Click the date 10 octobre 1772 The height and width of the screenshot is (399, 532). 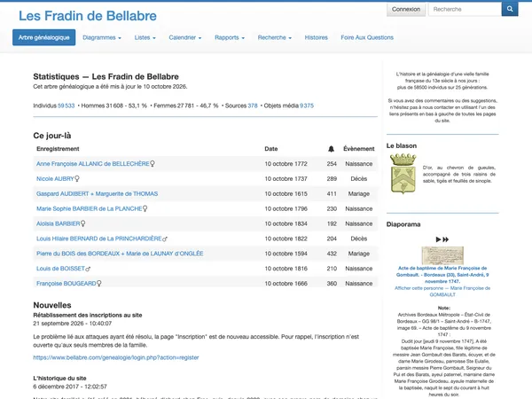[x=286, y=164]
